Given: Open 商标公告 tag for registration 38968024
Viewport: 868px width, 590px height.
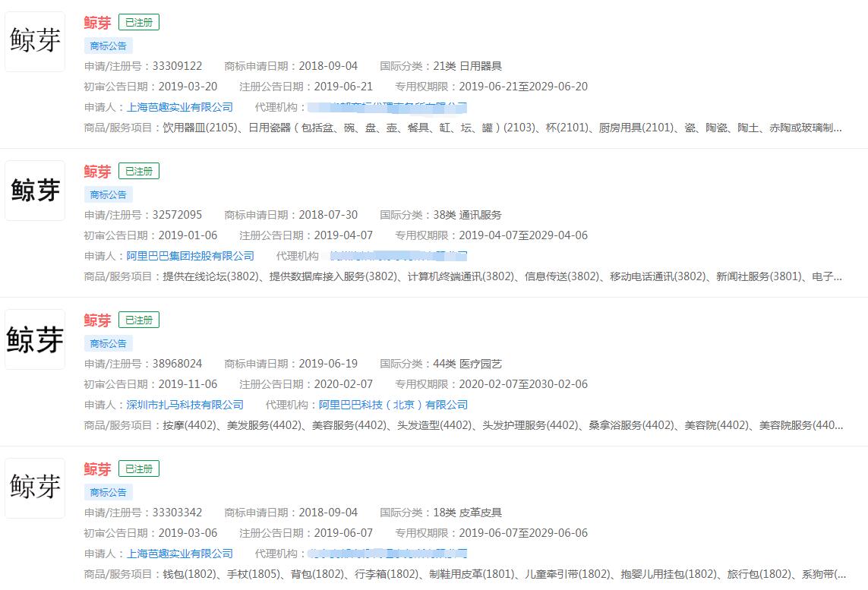Looking at the screenshot, I should (x=109, y=344).
